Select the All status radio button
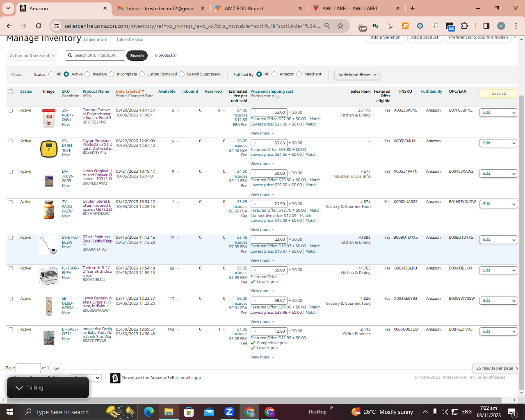Image resolution: width=525 pixels, height=420 pixels. [x=51, y=74]
